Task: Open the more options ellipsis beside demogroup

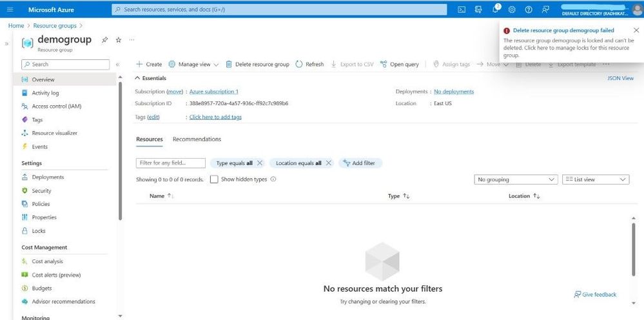Action: 132,40
